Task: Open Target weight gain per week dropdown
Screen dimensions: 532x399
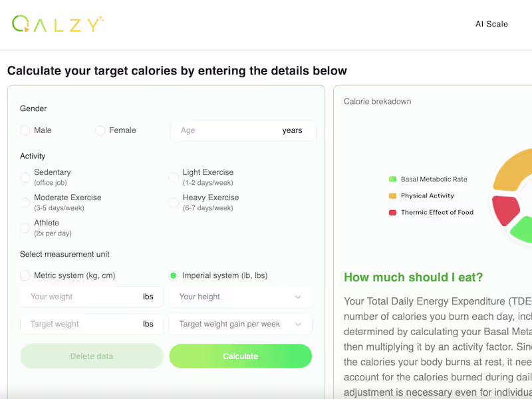Action: [240, 324]
